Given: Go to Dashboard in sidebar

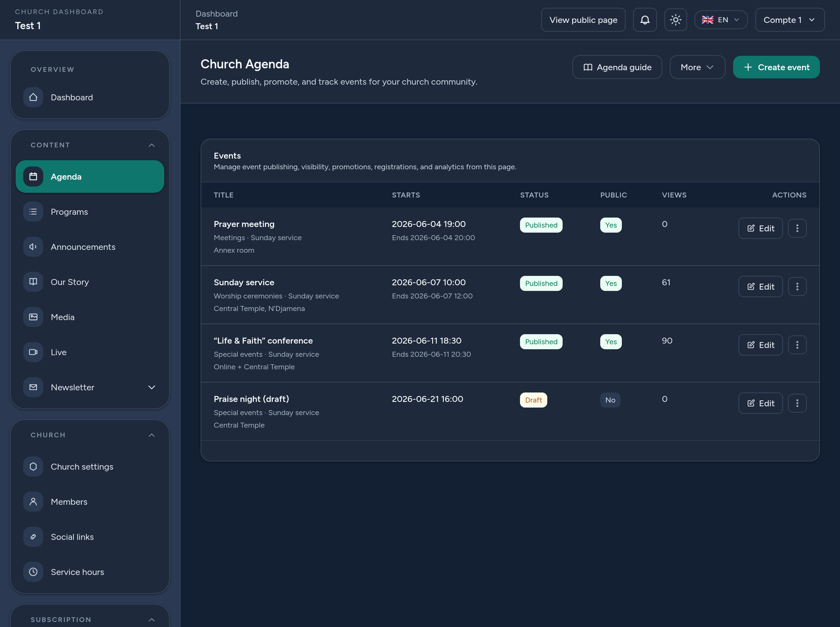Looking at the screenshot, I should tap(90, 97).
